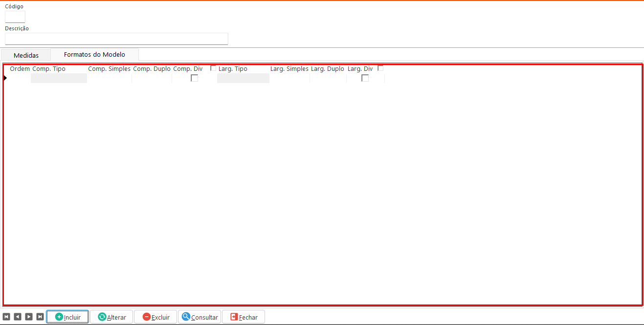Click into the Descrição text field

pos(116,39)
